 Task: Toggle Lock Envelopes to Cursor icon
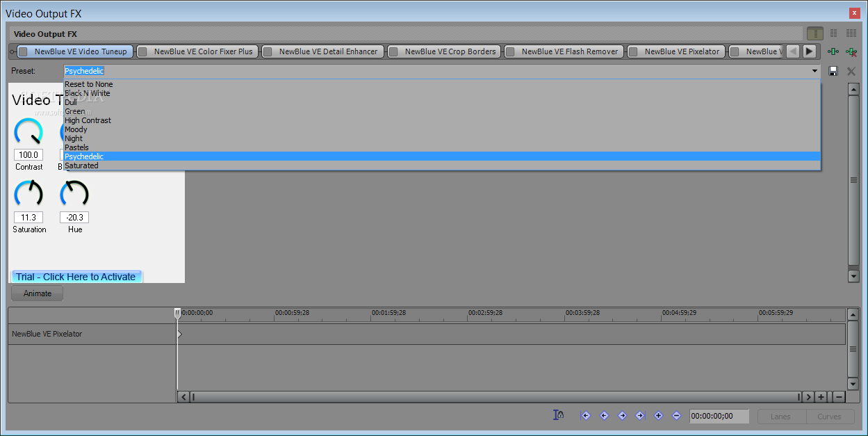[x=558, y=415]
